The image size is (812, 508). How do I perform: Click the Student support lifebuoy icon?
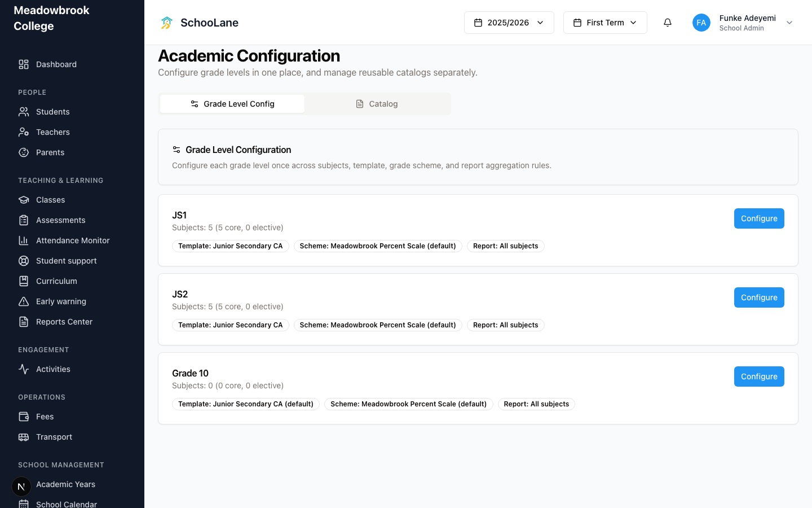click(x=24, y=261)
